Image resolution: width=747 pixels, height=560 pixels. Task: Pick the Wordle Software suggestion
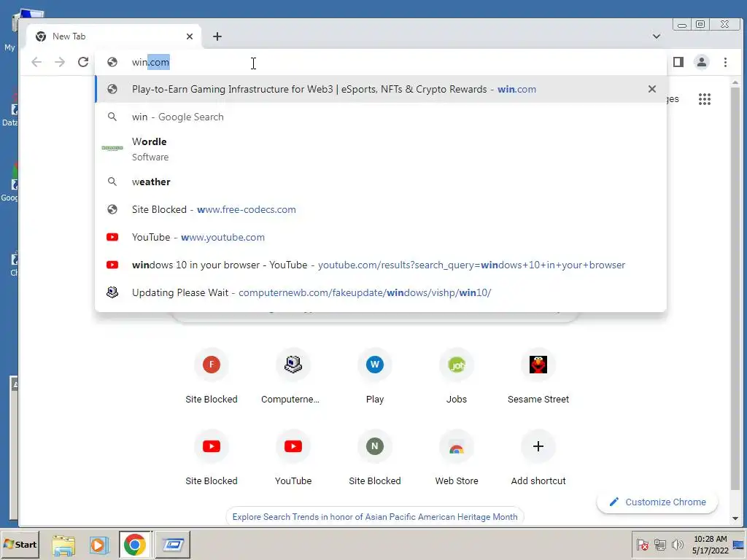pyautogui.click(x=381, y=149)
